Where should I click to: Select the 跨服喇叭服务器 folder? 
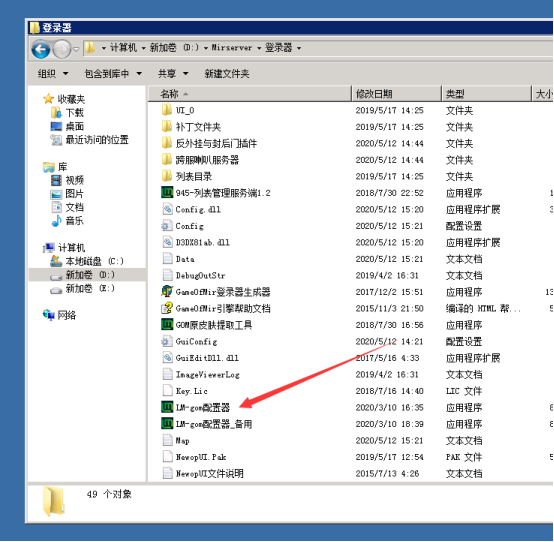(200, 160)
